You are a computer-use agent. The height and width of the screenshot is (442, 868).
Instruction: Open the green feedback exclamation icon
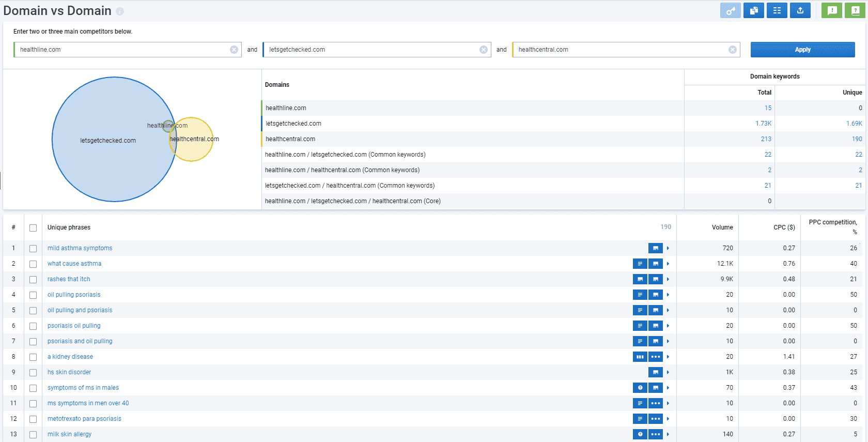pyautogui.click(x=832, y=10)
